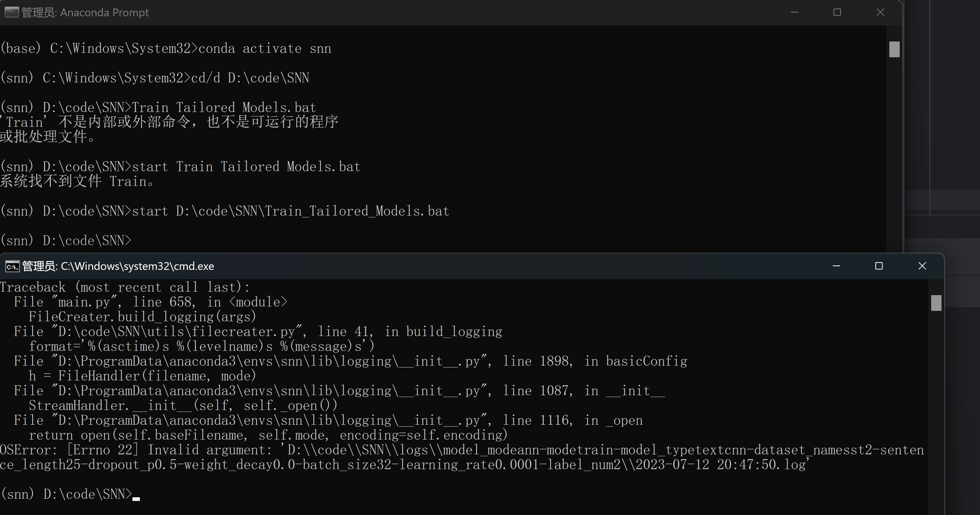Click the cmd.exe window scrollbar thumb

[x=936, y=303]
